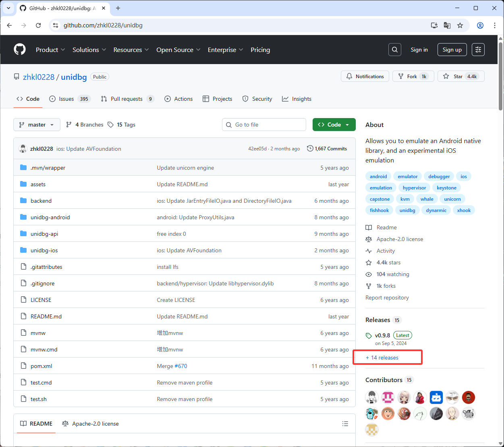Open the Chrome profile icon

tap(480, 25)
